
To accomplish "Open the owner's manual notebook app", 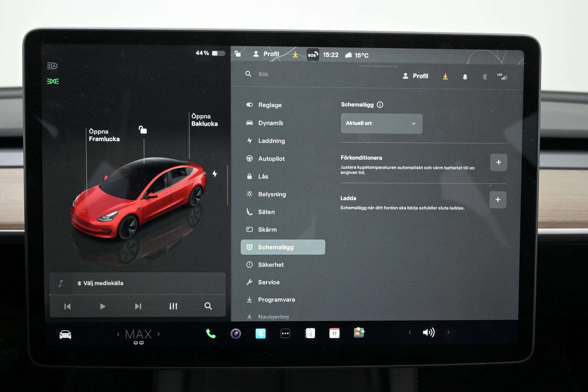I will coord(310,333).
